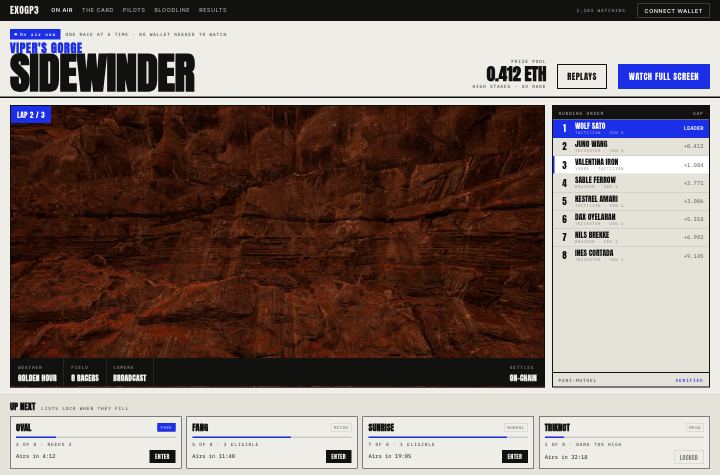720x475 pixels.
Task: Click the VERIFIED link in running order footer
Action: point(689,380)
